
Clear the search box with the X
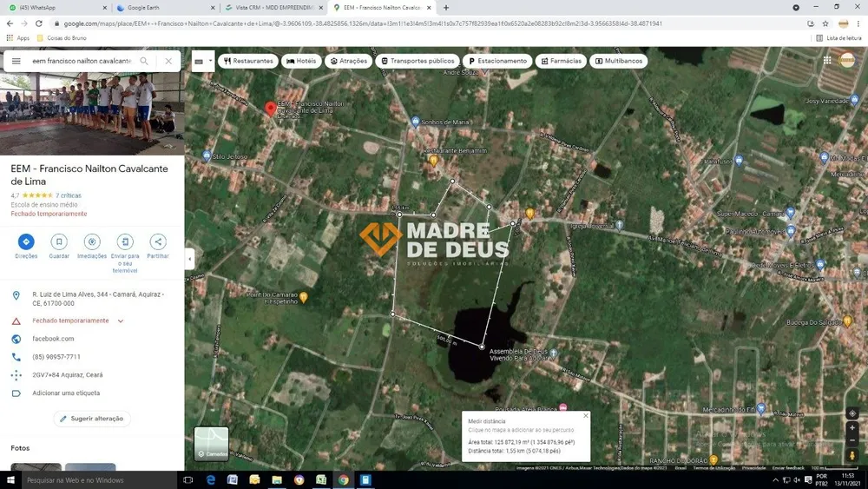pyautogui.click(x=168, y=61)
